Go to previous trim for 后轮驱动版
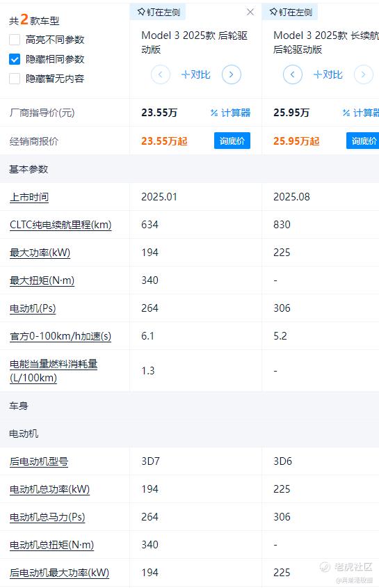379x588 pixels. tap(161, 74)
